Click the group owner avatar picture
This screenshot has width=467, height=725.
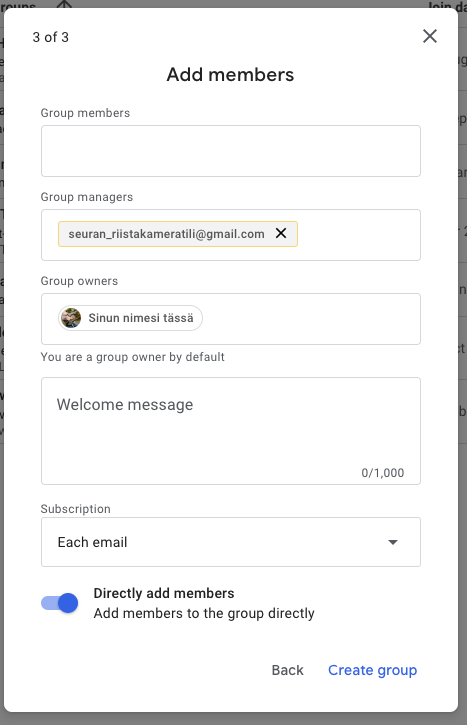pyautogui.click(x=71, y=318)
